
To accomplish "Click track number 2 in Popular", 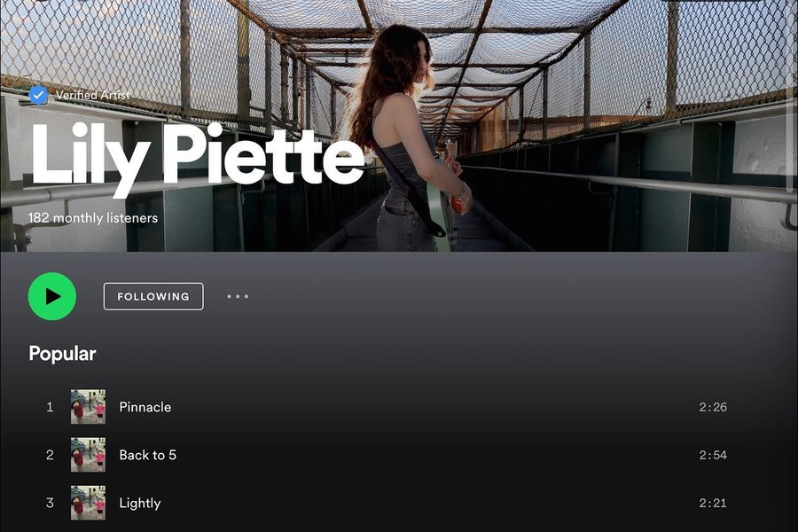I will point(50,455).
